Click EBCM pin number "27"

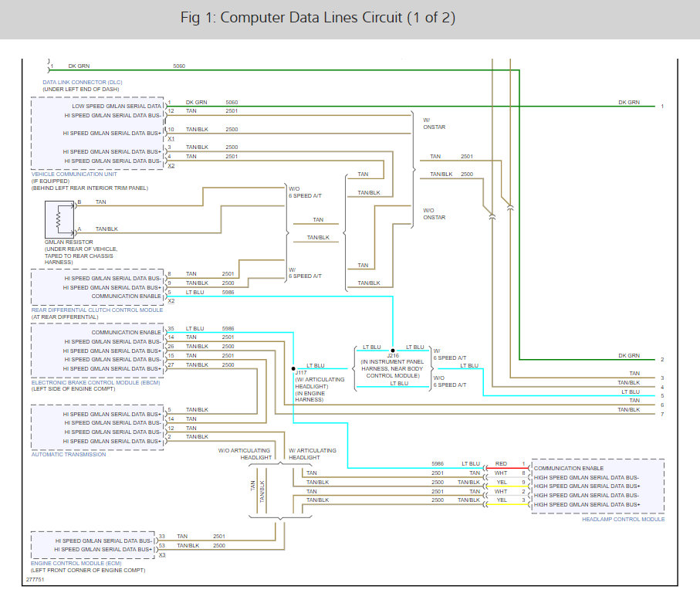(x=171, y=364)
